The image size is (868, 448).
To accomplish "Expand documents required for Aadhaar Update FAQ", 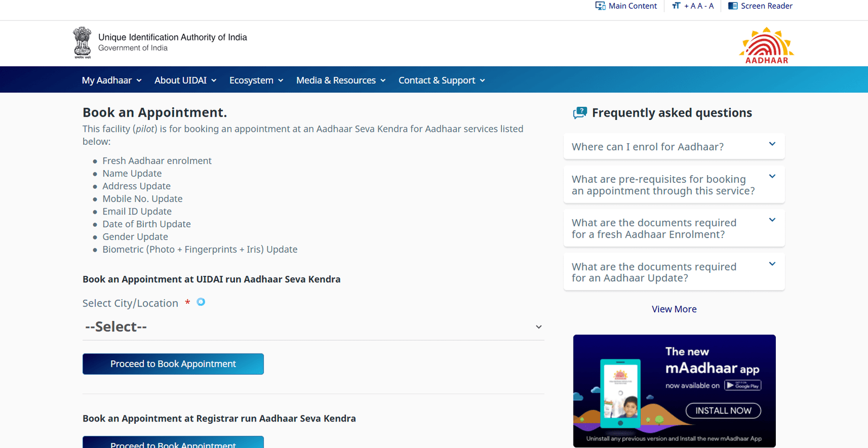I will coord(674,272).
